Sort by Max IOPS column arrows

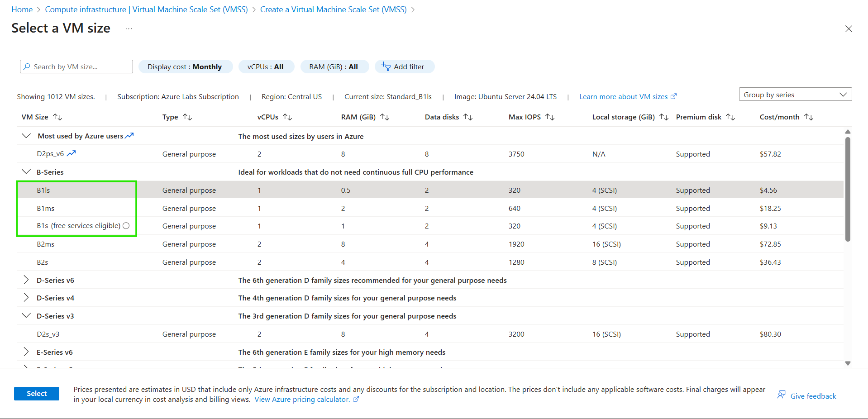(x=550, y=117)
